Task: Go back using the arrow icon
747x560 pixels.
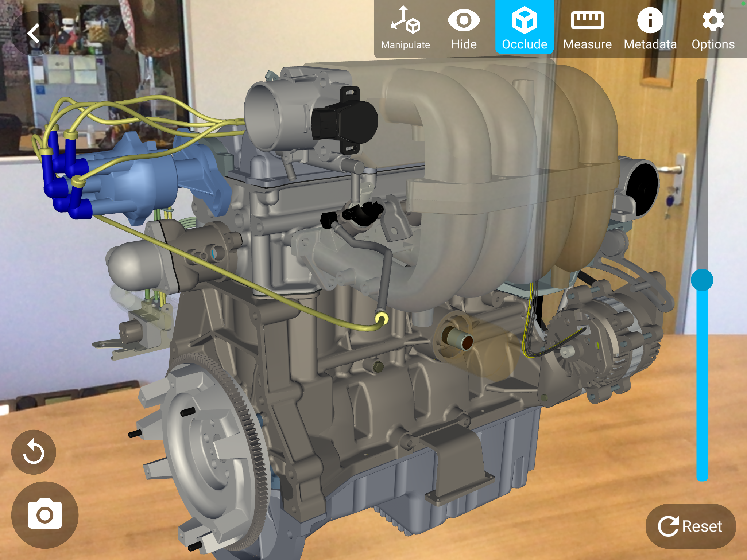Action: 34,34
